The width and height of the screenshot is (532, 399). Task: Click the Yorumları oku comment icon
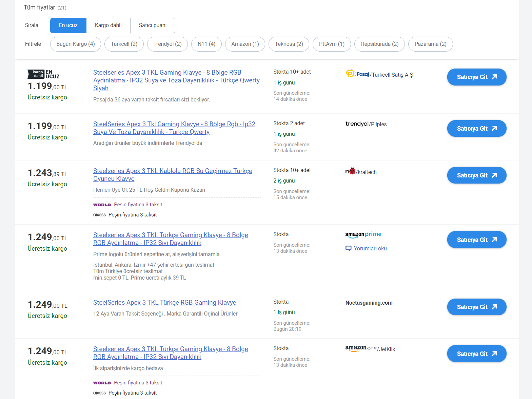click(x=348, y=248)
